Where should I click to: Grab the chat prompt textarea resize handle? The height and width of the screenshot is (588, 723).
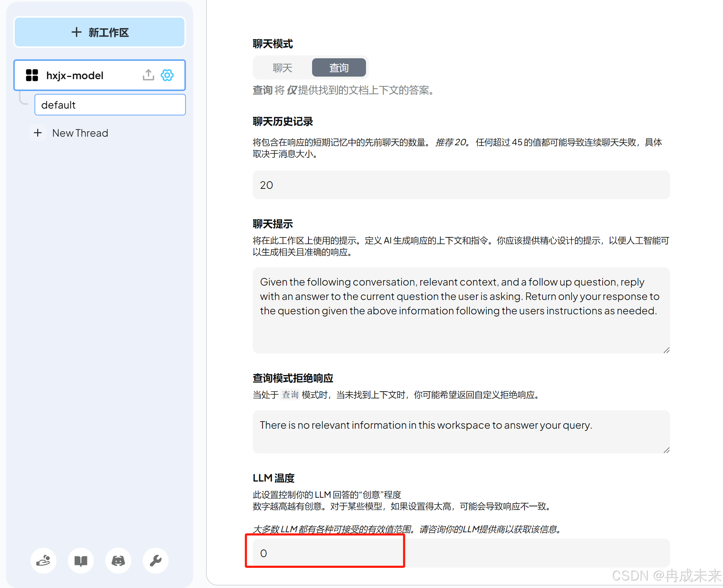666,350
